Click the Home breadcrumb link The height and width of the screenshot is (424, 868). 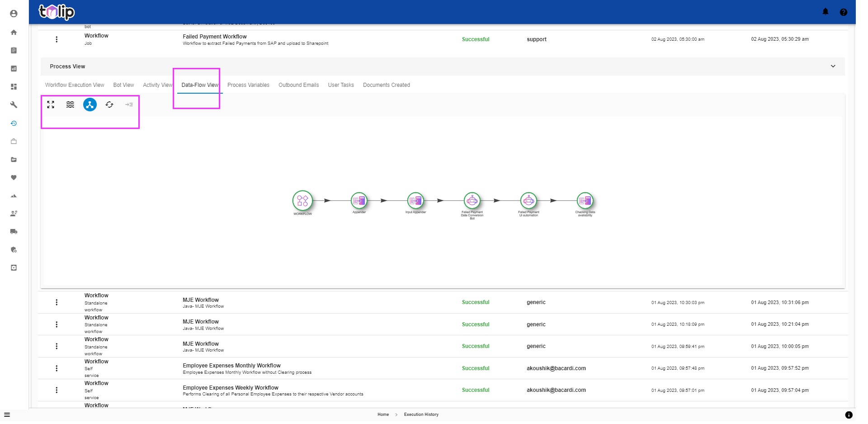click(383, 414)
